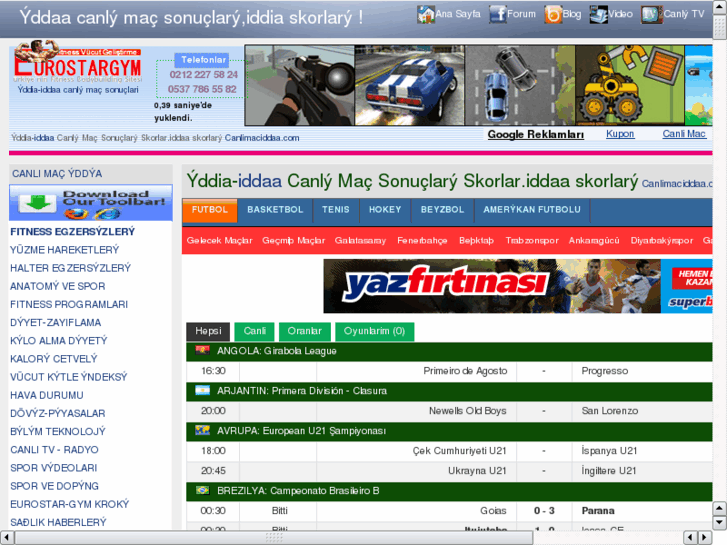Click the ANGOLA: Girabola League header
Screen dimensions: 727x545
coord(449,351)
